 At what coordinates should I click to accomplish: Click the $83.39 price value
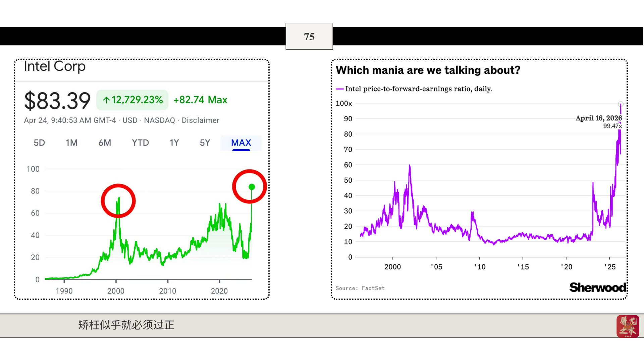click(x=57, y=101)
